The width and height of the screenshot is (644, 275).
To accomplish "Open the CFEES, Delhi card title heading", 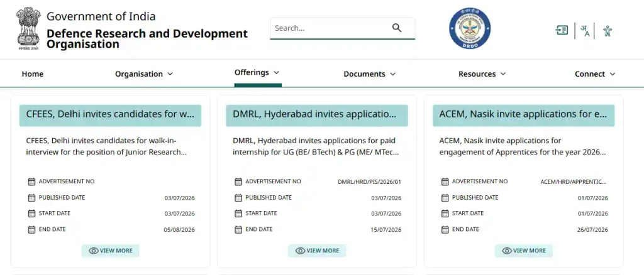I will pyautogui.click(x=111, y=115).
